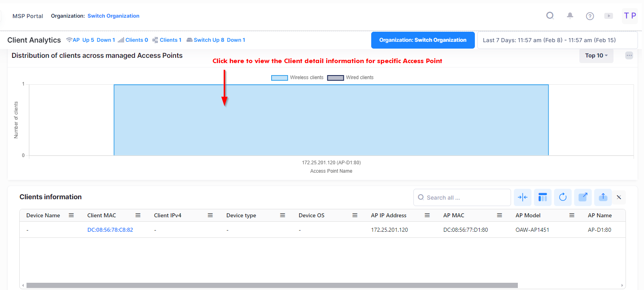Open the Device Name column menu
Image resolution: width=644 pixels, height=290 pixels.
tap(71, 215)
